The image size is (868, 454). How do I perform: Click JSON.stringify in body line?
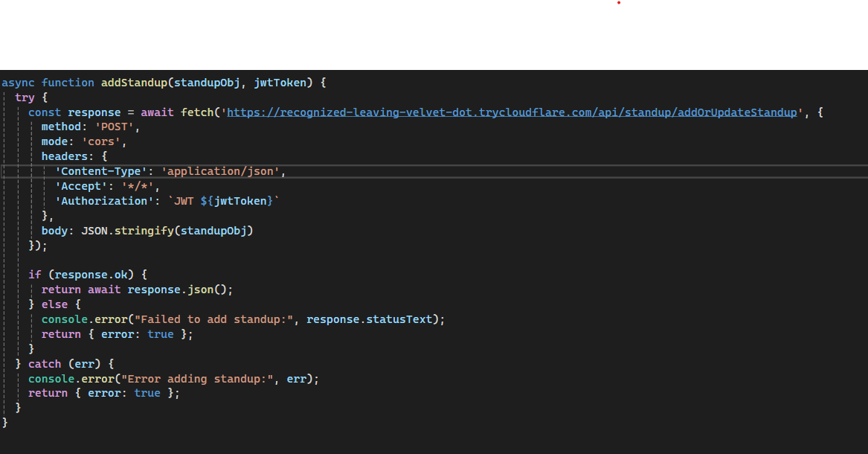pos(127,231)
